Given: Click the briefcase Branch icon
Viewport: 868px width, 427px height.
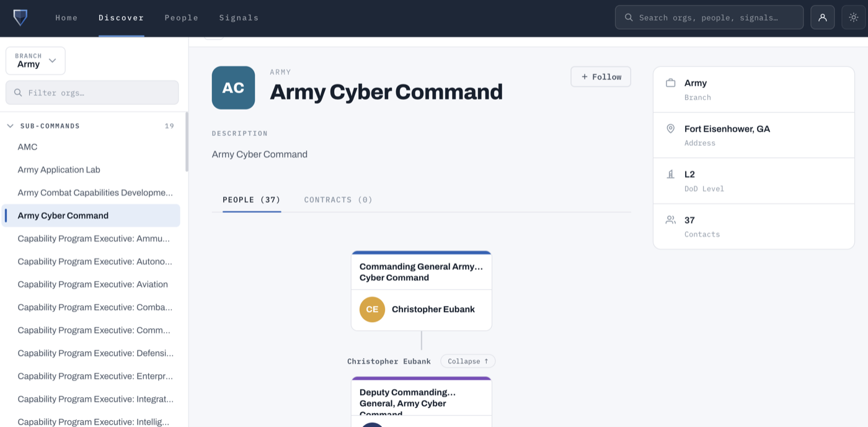Looking at the screenshot, I should click(x=670, y=83).
